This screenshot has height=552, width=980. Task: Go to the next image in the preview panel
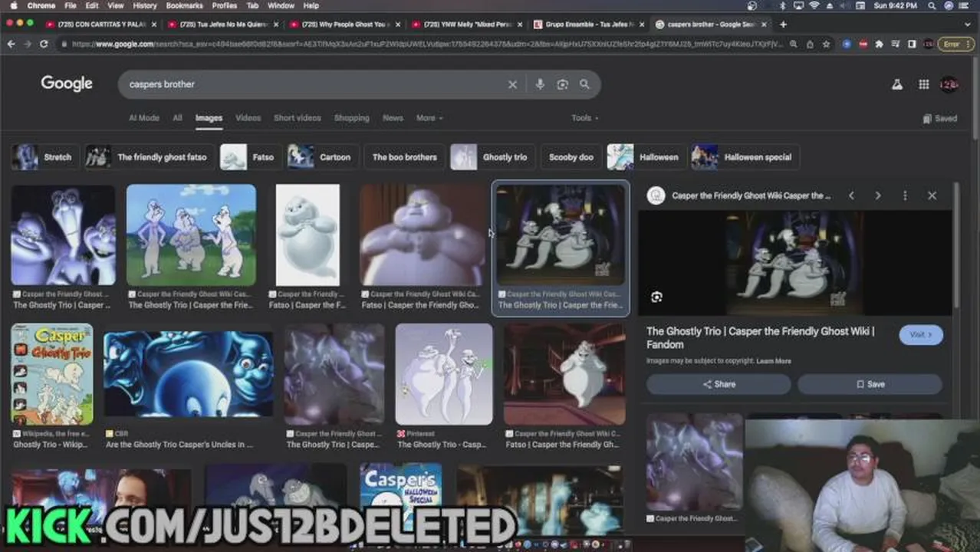point(878,195)
